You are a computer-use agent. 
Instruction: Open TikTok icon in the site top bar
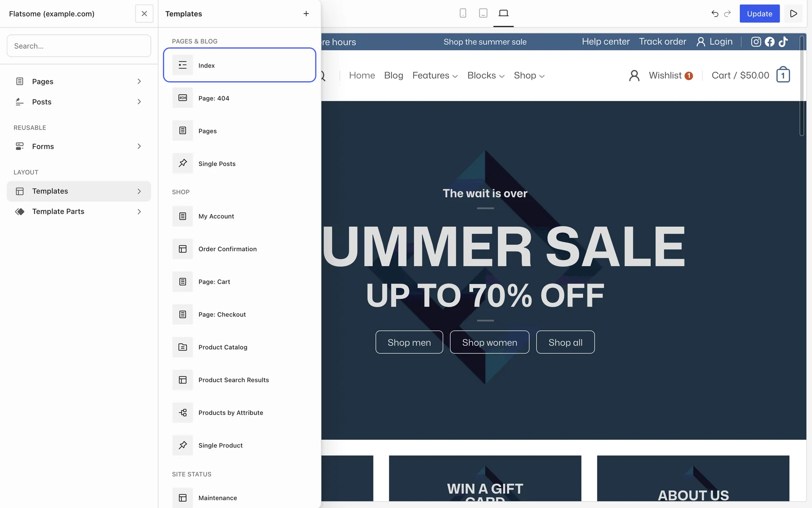[x=783, y=42]
